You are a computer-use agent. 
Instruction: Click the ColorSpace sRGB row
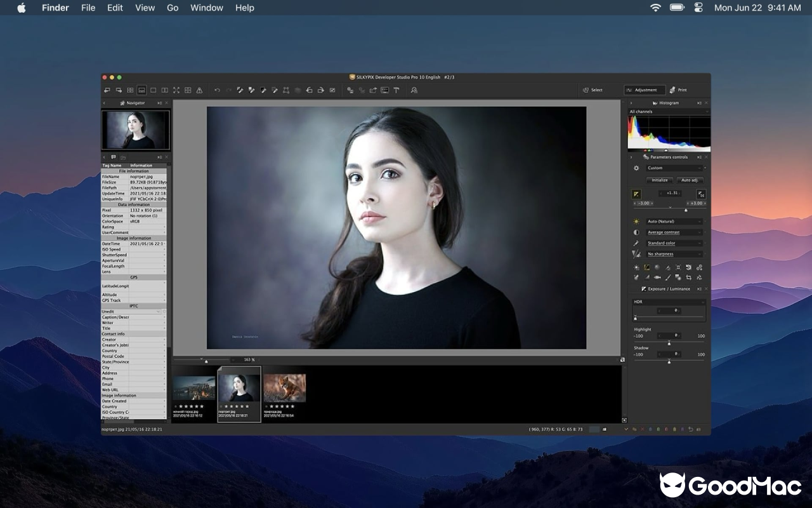click(x=134, y=222)
